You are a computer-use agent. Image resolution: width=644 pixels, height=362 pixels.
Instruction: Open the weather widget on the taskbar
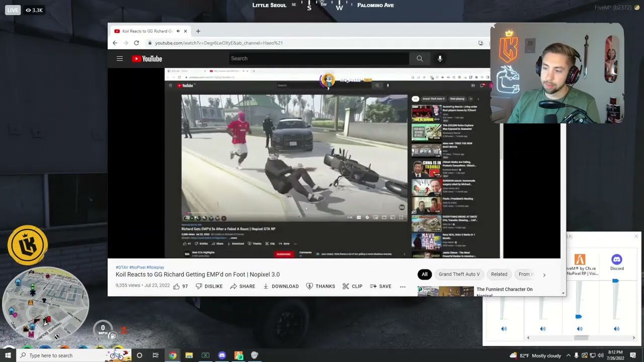(x=535, y=355)
